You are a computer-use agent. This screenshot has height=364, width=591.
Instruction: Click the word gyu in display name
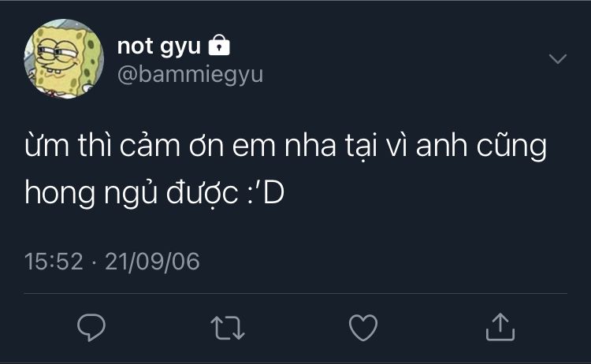[180, 47]
